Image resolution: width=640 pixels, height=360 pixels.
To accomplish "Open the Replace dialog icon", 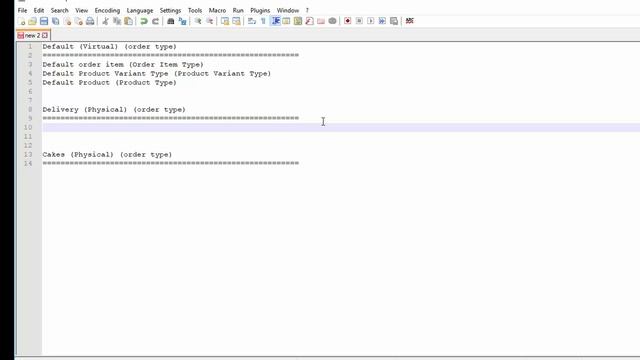I will (x=182, y=21).
